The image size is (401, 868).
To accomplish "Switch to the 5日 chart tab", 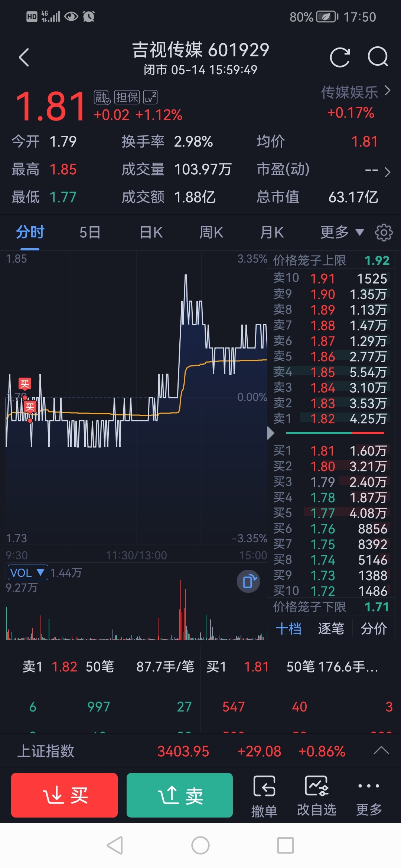I will tap(90, 233).
